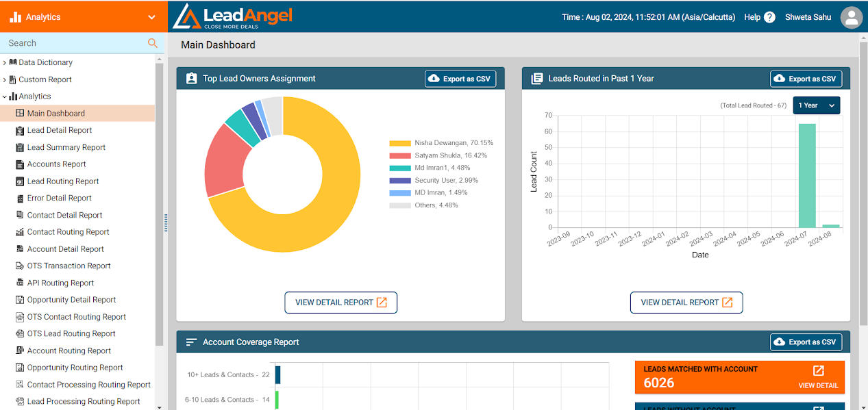Image resolution: width=868 pixels, height=410 pixels.
Task: Click the purple Security User legend swatch
Action: (x=400, y=181)
